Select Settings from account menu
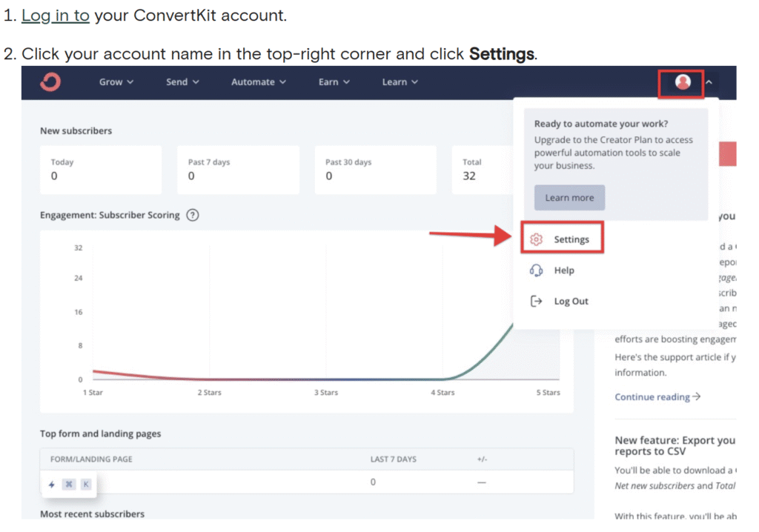 pyautogui.click(x=562, y=239)
